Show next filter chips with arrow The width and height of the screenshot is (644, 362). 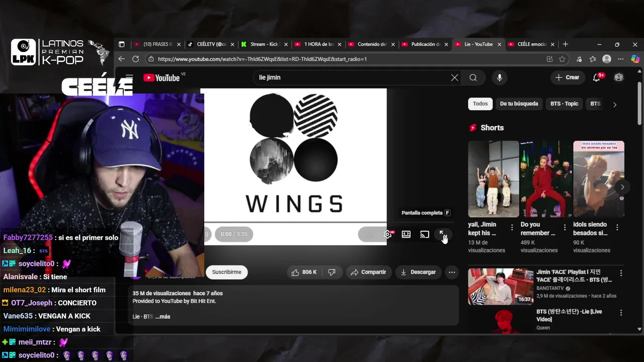[x=614, y=105]
